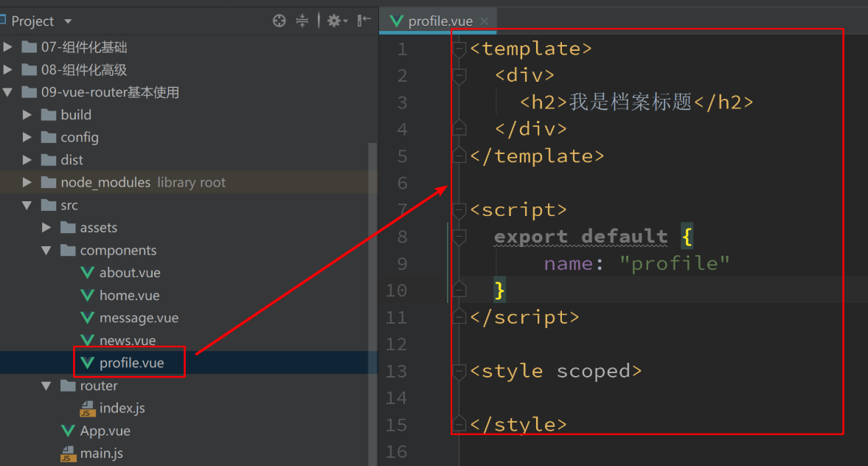Screen dimensions: 868x466
Task: Click the components folder icon
Action: (x=68, y=250)
